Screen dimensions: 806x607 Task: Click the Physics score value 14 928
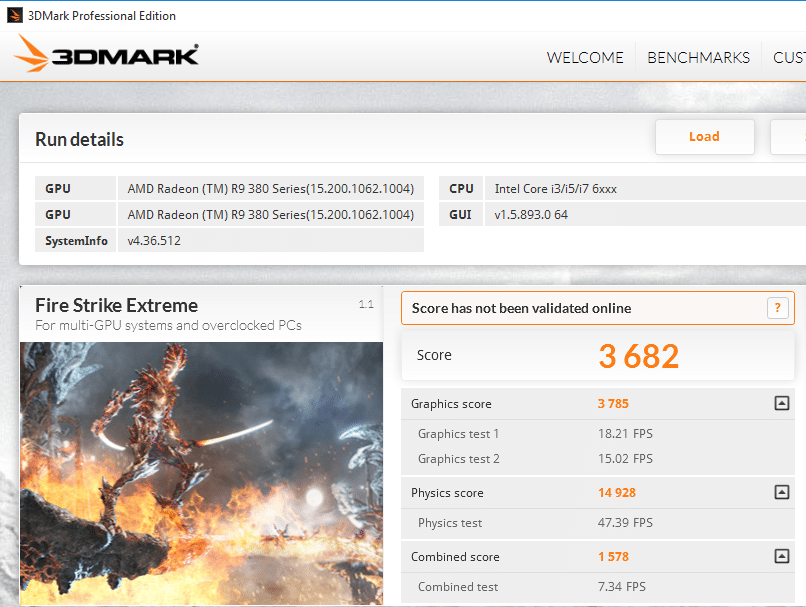click(617, 493)
